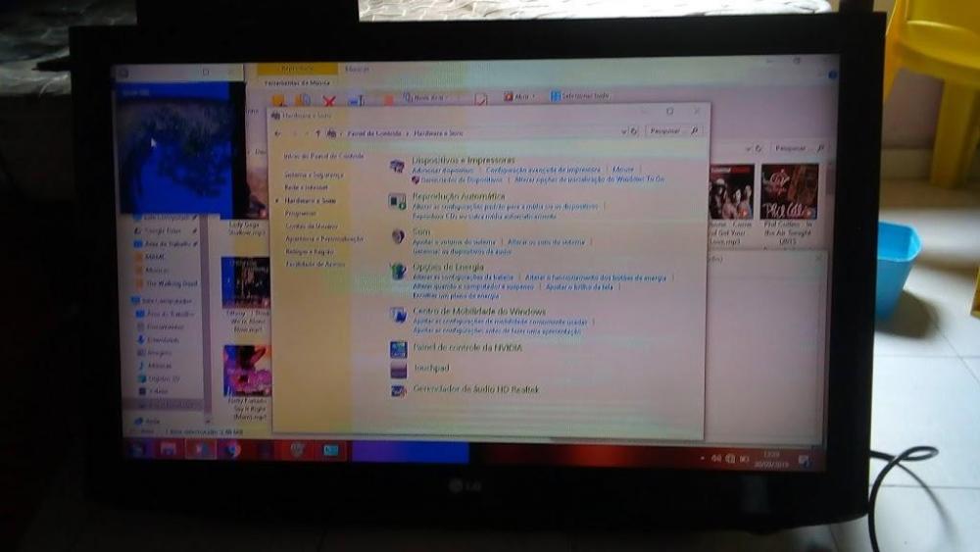Click Painel de Controle breadcrumb
Viewport: 980px width, 552px height.
tap(373, 133)
